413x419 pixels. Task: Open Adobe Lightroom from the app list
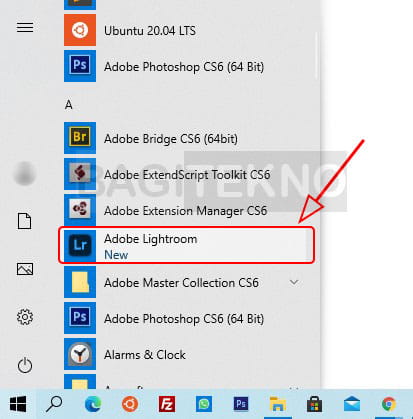[187, 246]
